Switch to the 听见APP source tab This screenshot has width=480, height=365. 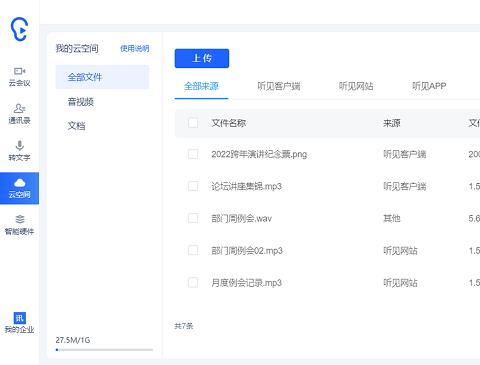click(x=429, y=86)
